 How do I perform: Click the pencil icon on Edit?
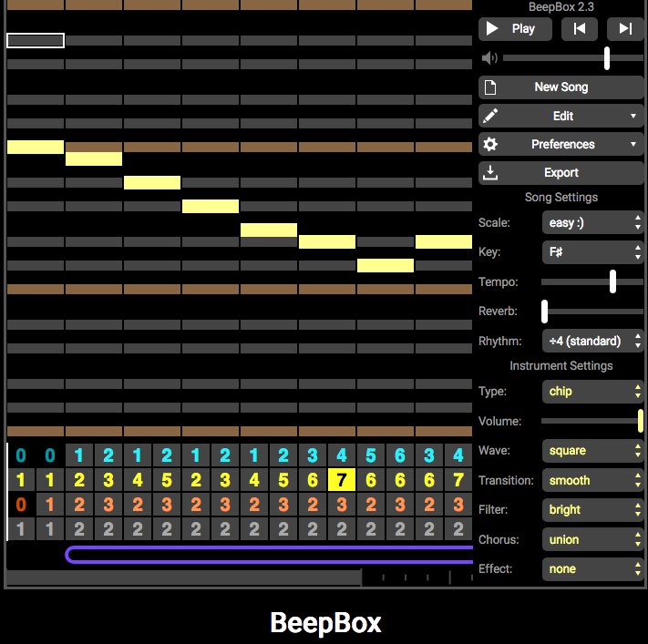click(x=490, y=116)
